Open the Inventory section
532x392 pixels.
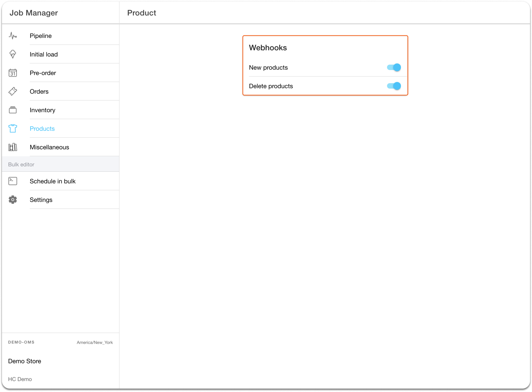click(43, 110)
